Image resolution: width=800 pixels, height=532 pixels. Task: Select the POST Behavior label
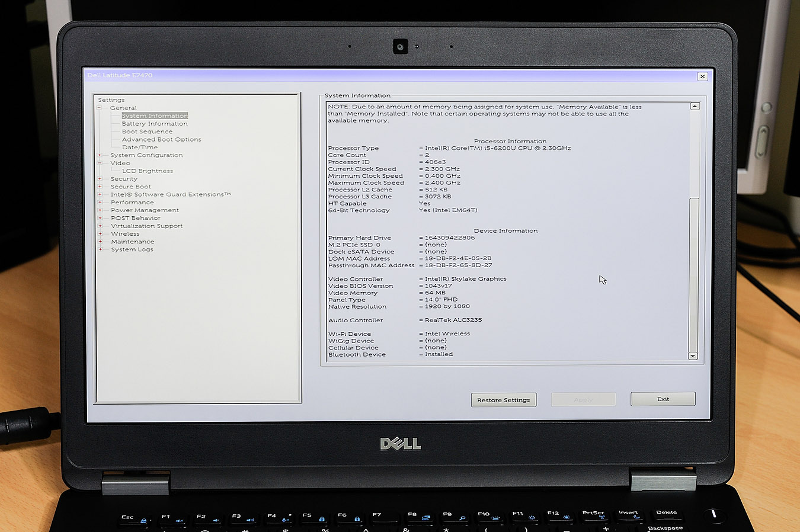point(136,218)
